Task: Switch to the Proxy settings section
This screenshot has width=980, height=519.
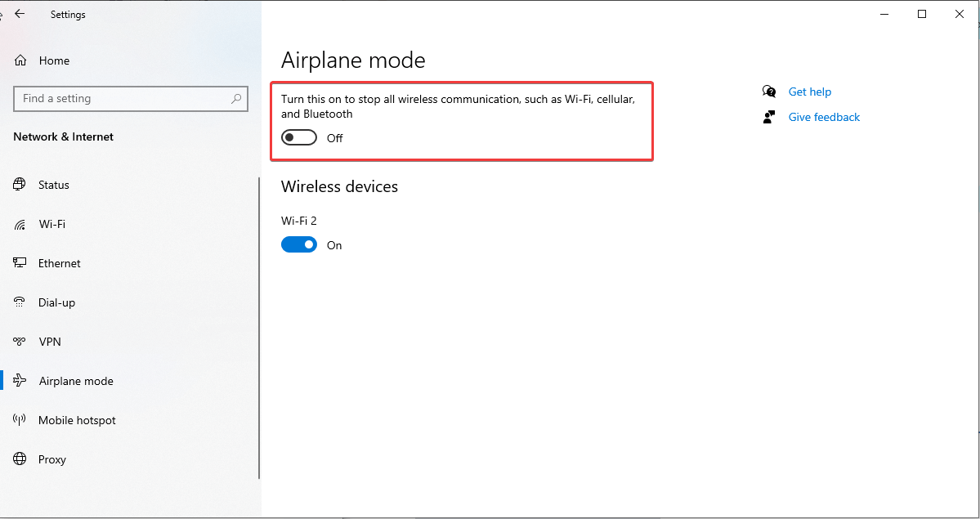Action: click(x=53, y=459)
